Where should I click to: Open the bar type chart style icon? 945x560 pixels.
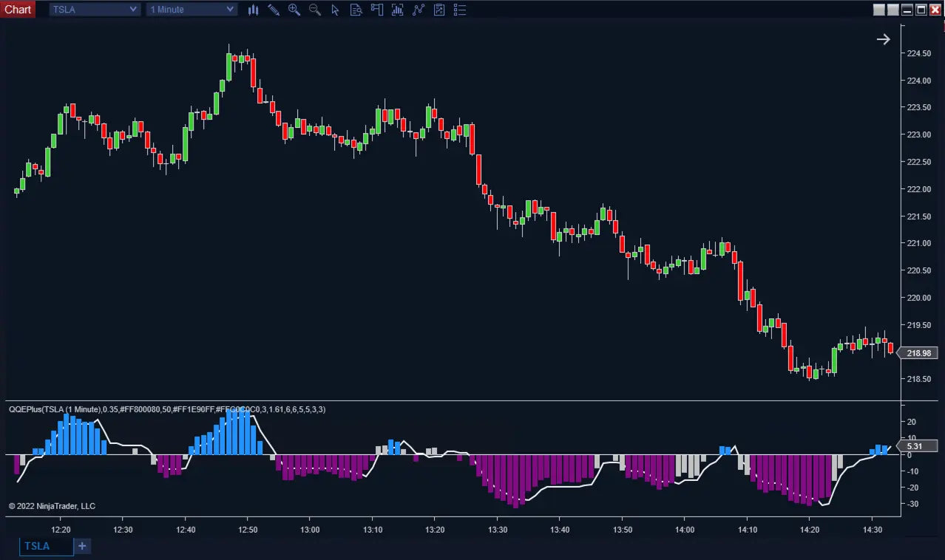coord(253,10)
